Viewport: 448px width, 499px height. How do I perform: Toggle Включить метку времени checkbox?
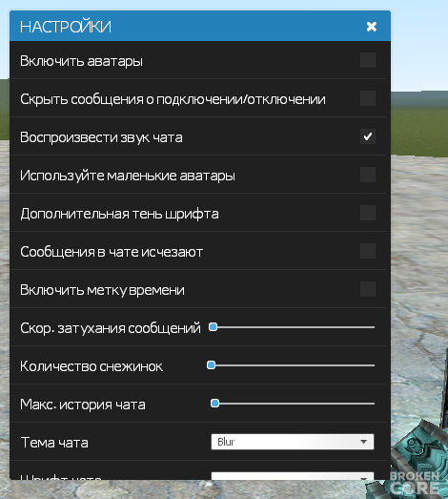point(368,289)
